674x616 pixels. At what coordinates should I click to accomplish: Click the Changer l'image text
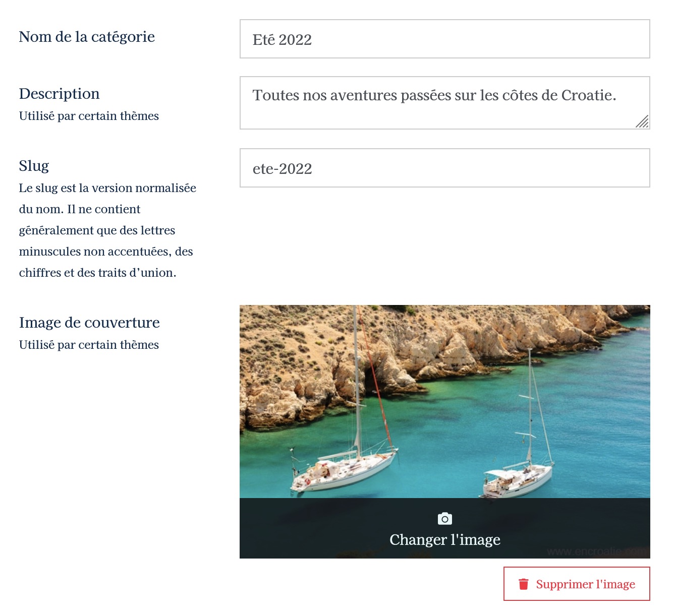coord(445,540)
